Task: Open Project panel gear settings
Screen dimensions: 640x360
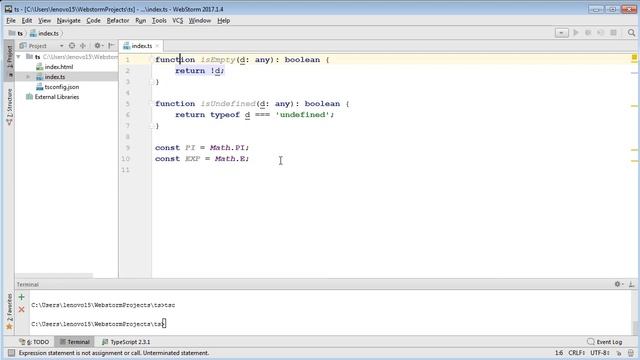Action: pyautogui.click(x=98, y=46)
